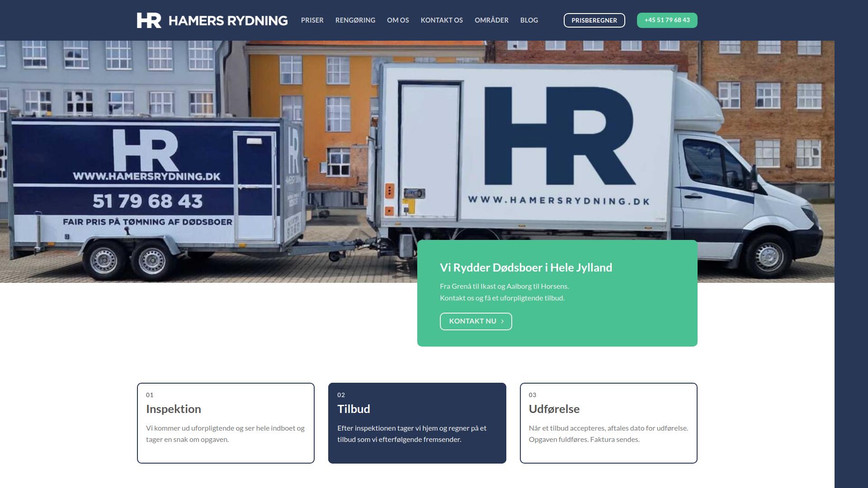Click the HR Hamers Rydning logo
Image resolution: width=868 pixels, height=488 pixels.
pyautogui.click(x=212, y=20)
